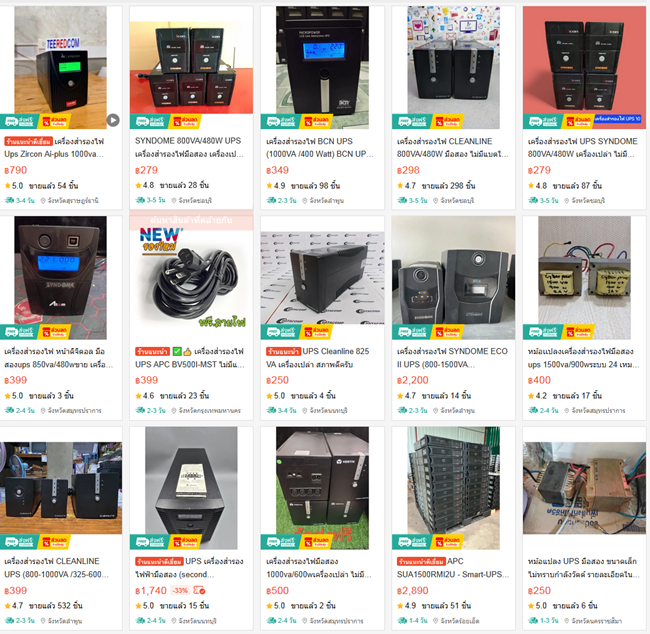The width and height of the screenshot is (650, 634).
Task: Click recommended shop badge on UPS Cleanline 825
Action: coord(283,352)
